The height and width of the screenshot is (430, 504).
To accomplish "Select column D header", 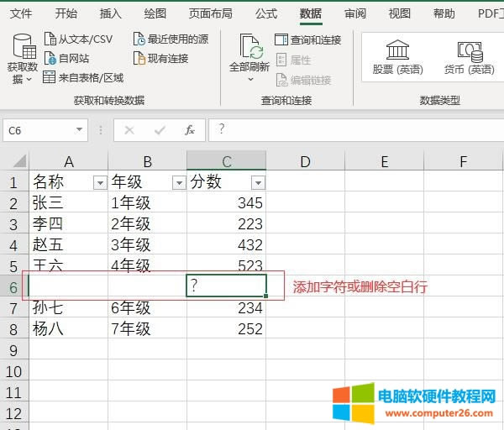I will point(306,161).
